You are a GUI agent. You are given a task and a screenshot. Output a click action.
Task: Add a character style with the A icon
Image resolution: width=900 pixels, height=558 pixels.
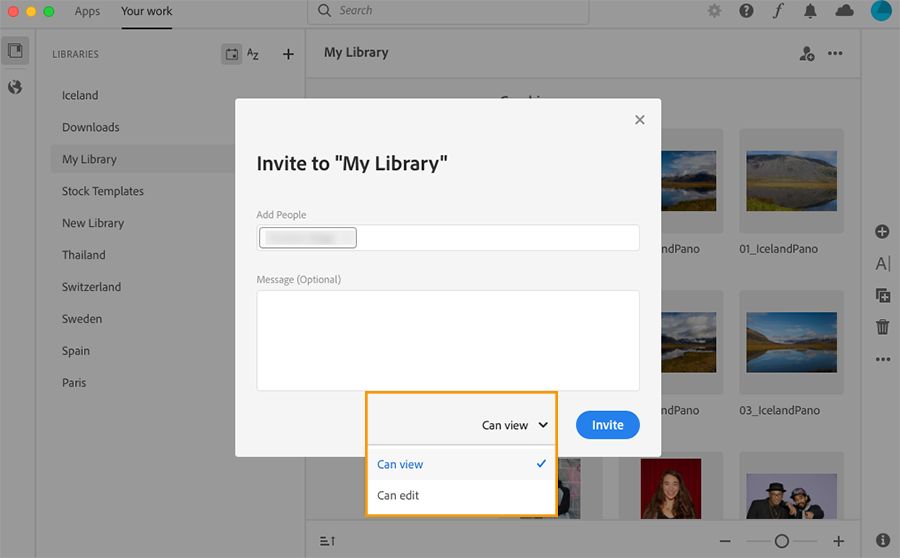click(x=883, y=264)
